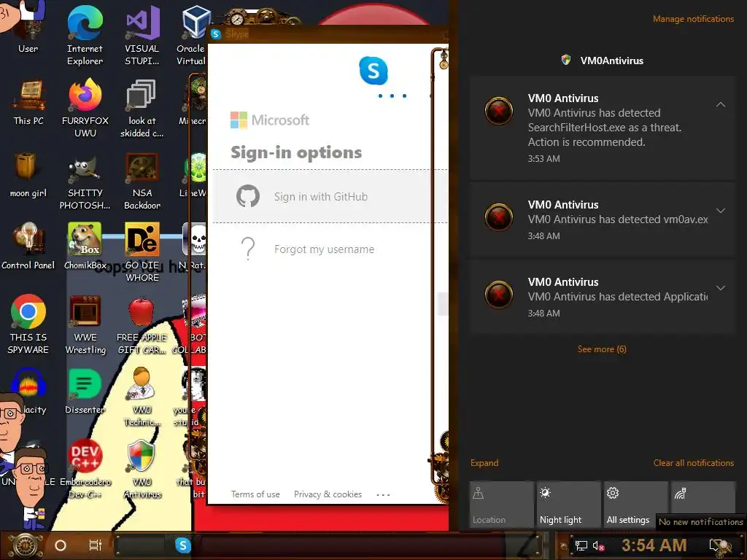Toggle the Night light quick action
This screenshot has height=560, width=747.
pyautogui.click(x=568, y=504)
